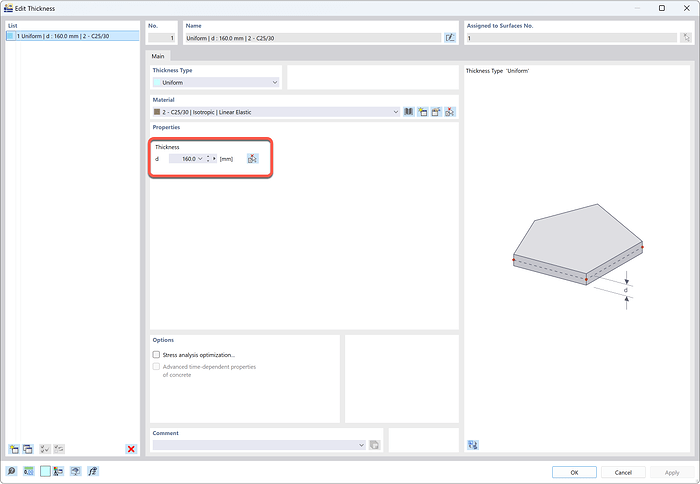700x484 pixels.
Task: Open the Thickness Type dropdown
Action: (x=275, y=83)
